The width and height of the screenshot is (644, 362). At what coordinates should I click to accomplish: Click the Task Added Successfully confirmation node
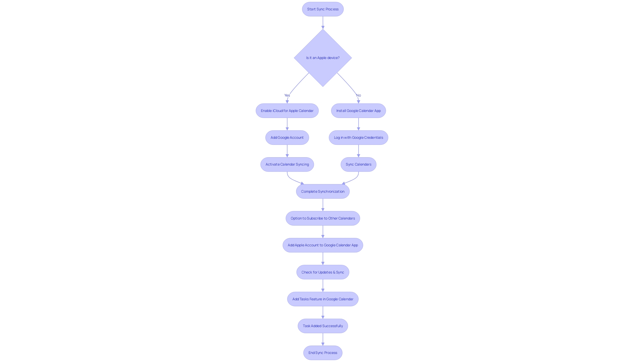pos(322,326)
